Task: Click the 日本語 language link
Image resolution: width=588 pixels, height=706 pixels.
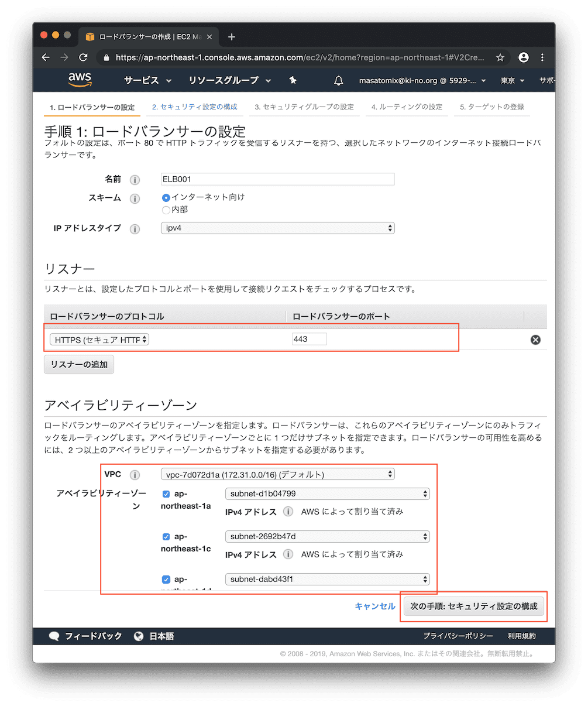Action: click(x=161, y=636)
